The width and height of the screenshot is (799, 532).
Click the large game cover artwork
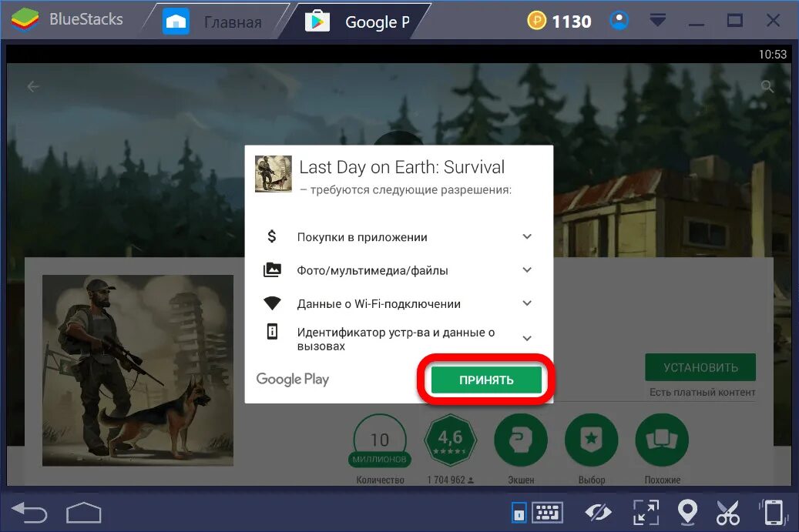point(138,370)
